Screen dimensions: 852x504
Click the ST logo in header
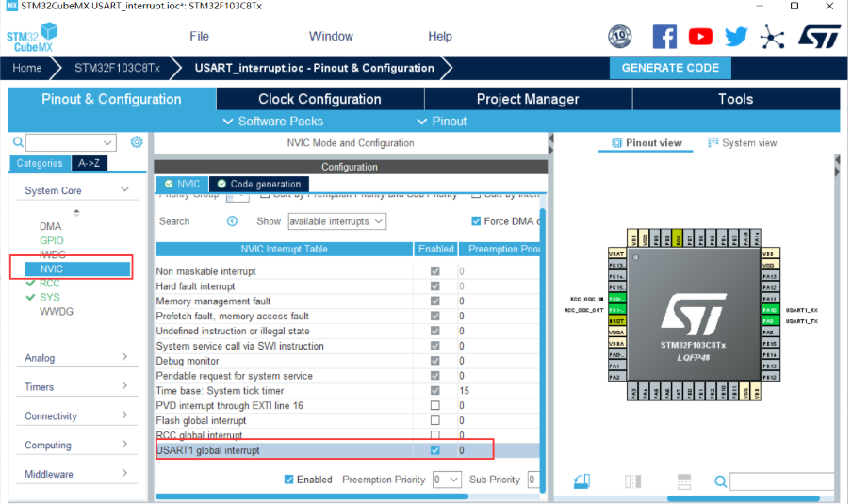819,37
